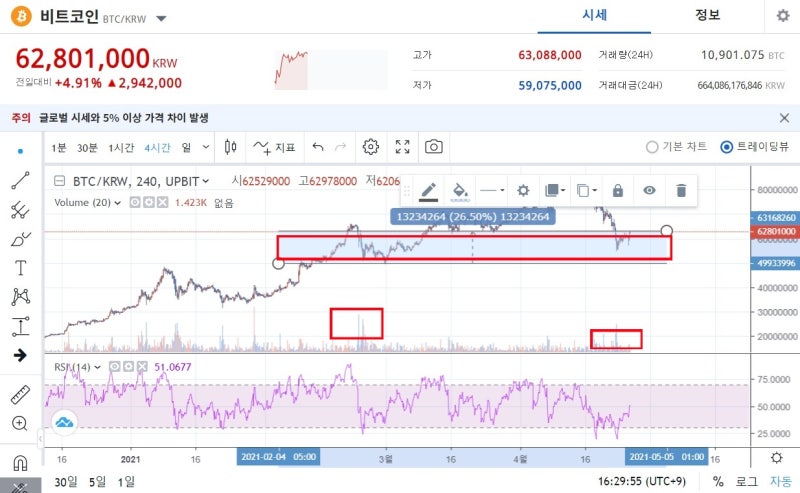Change drawing fill color with bucket icon
The height and width of the screenshot is (493, 800).
(x=460, y=191)
